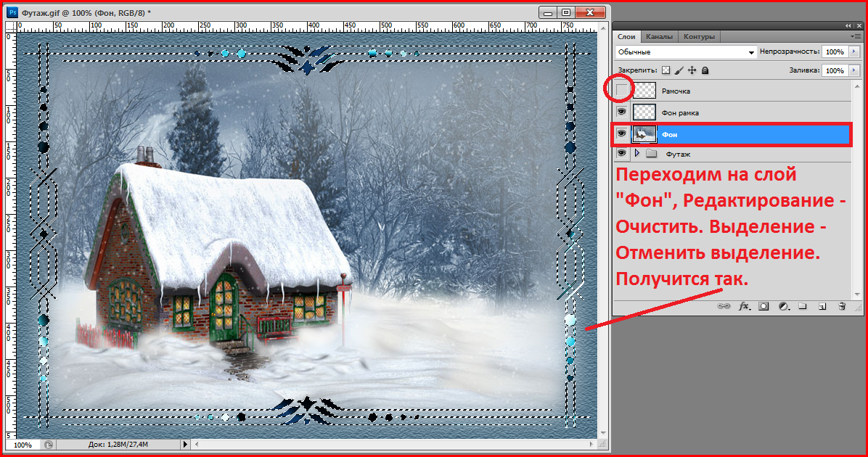Minimize the Футаж.gif document window
Screen dimensions: 868x457
[x=548, y=12]
